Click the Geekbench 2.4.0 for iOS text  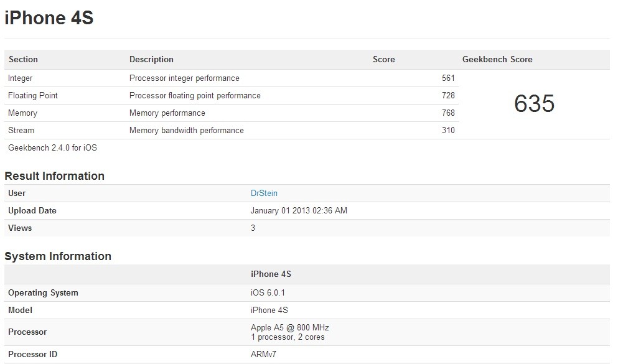(x=52, y=148)
